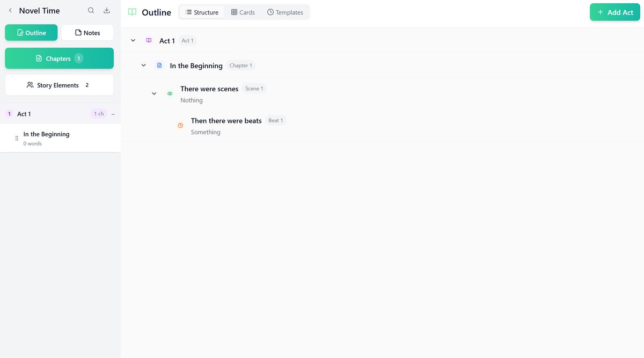Select the There were scenes title
The height and width of the screenshot is (358, 644).
click(x=209, y=89)
